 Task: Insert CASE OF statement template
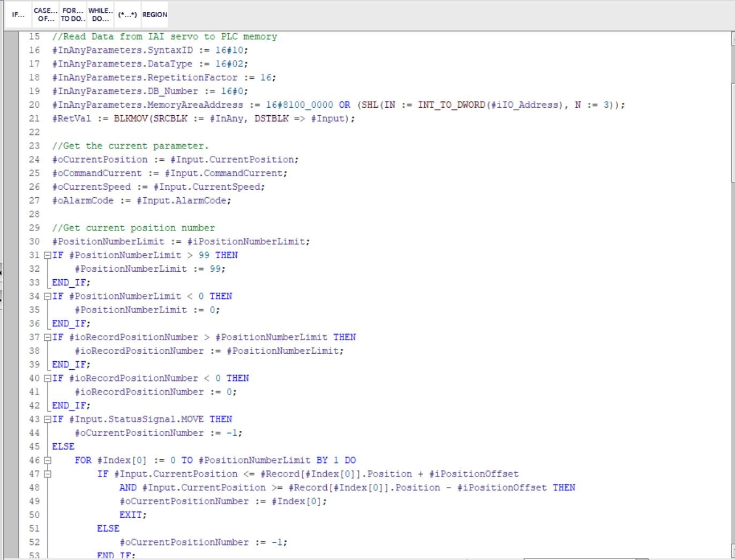tap(46, 14)
